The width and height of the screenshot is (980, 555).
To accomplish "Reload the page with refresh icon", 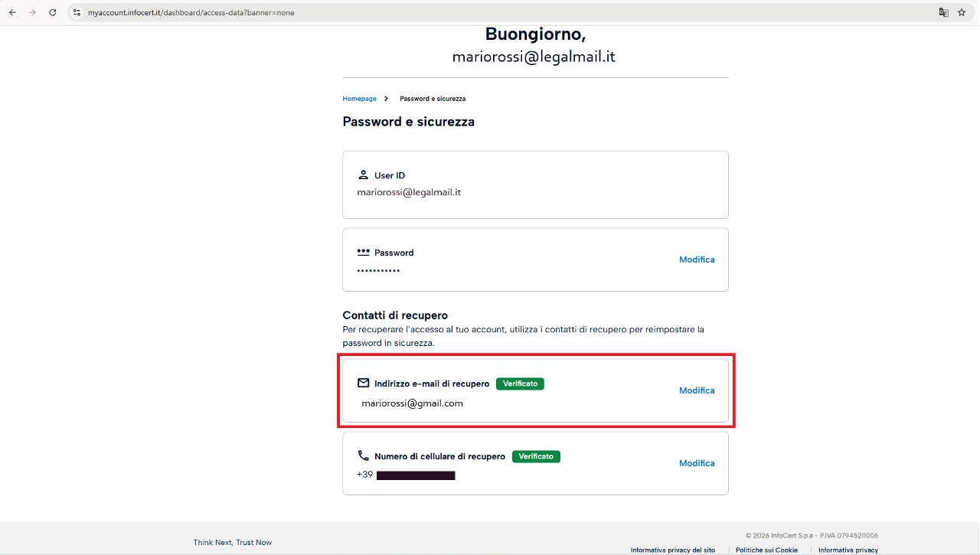I will click(x=53, y=12).
